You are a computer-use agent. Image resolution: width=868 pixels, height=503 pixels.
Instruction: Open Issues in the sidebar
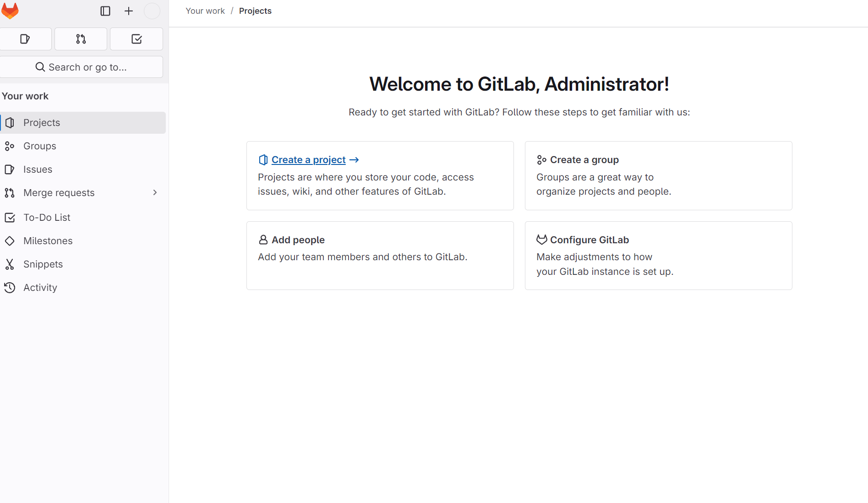pos(83,169)
